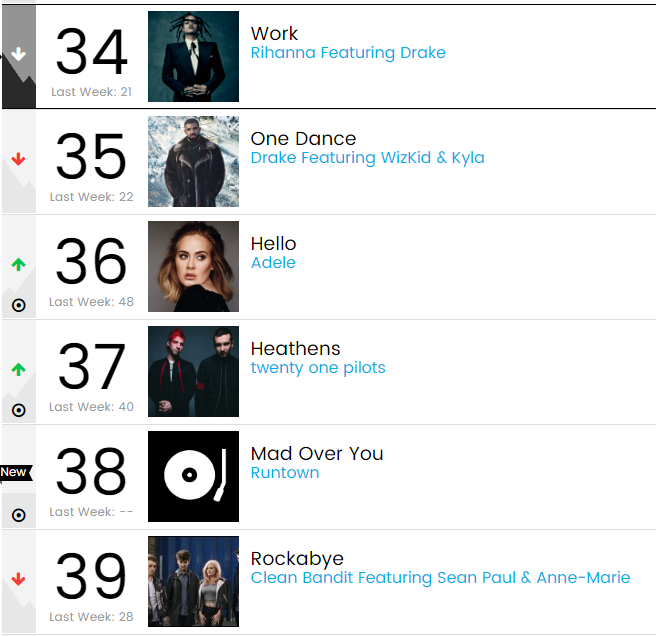
Task: Click the red down arrow beside rank 35
Action: [18, 160]
